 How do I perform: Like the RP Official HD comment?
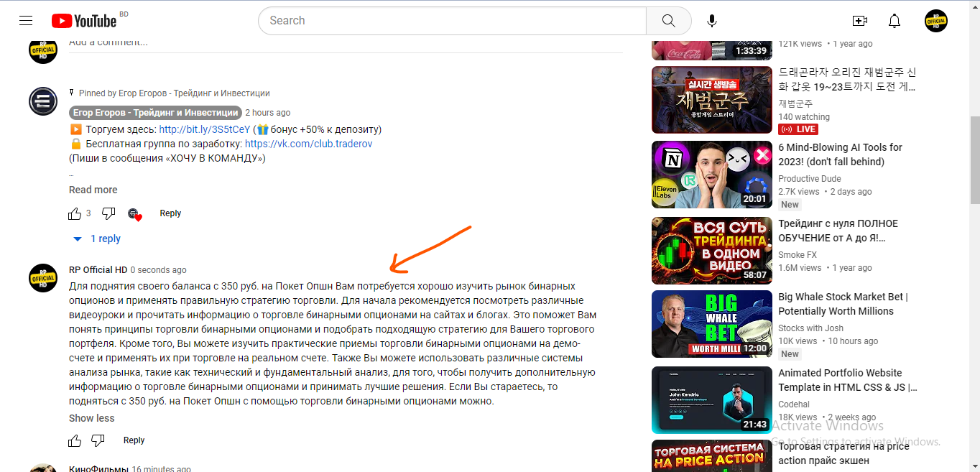[75, 440]
